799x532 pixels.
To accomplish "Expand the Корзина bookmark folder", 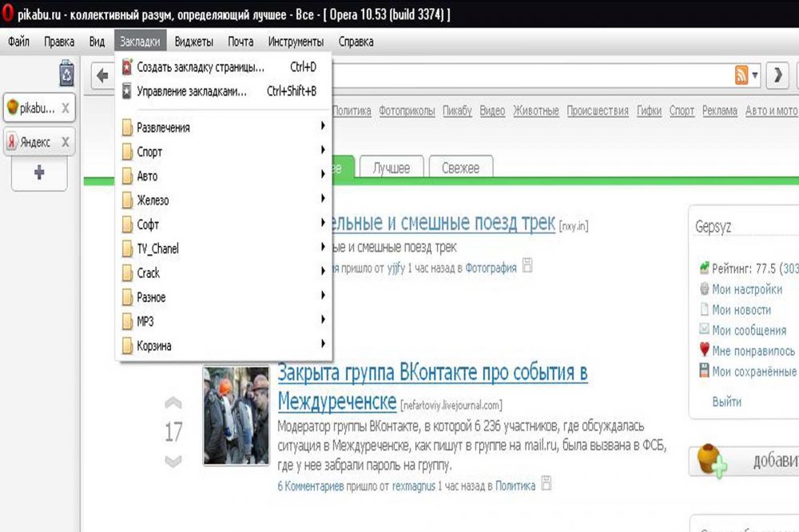I will (x=223, y=346).
